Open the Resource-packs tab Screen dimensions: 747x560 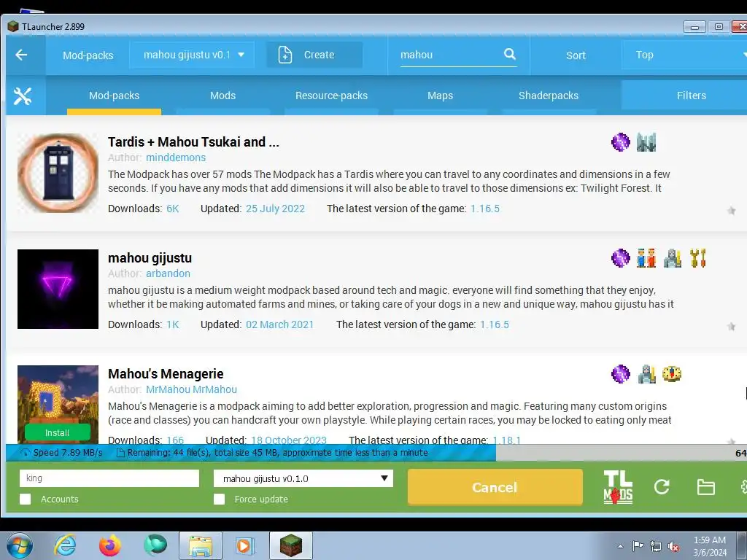click(331, 96)
